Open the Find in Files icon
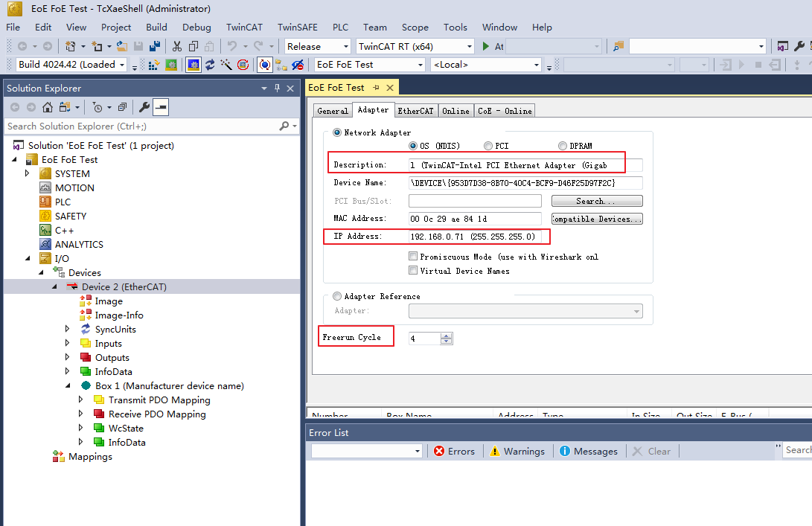Screen dimensions: 812x526 618,46
